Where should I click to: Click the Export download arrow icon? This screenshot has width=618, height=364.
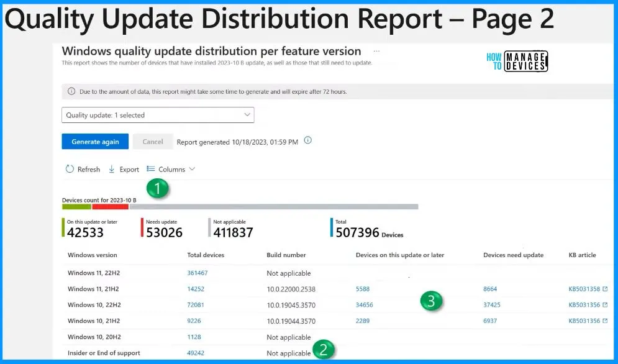pyautogui.click(x=112, y=169)
